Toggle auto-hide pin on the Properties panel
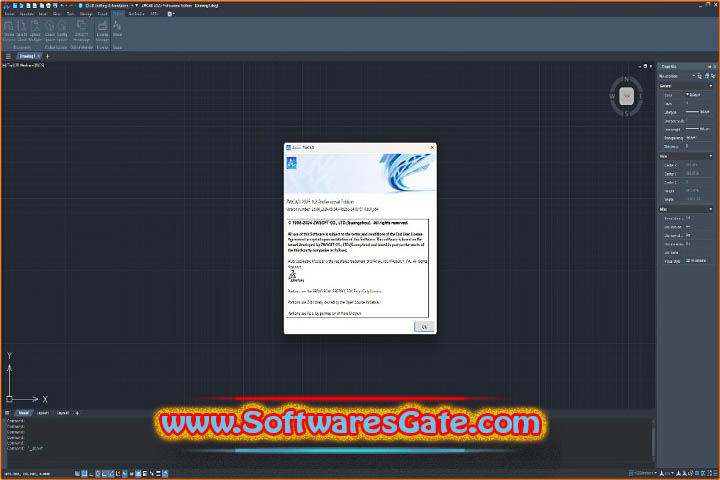This screenshot has width=720, height=480. tap(709, 67)
